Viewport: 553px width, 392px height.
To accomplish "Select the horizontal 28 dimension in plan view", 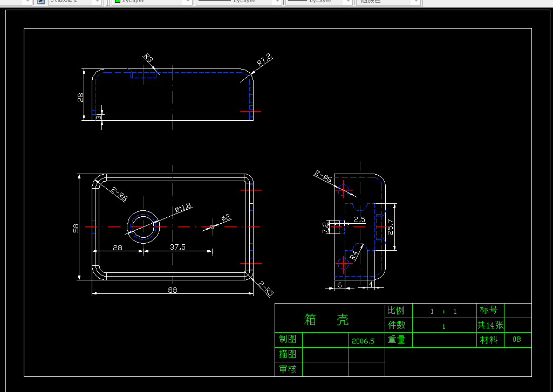I will click(118, 248).
